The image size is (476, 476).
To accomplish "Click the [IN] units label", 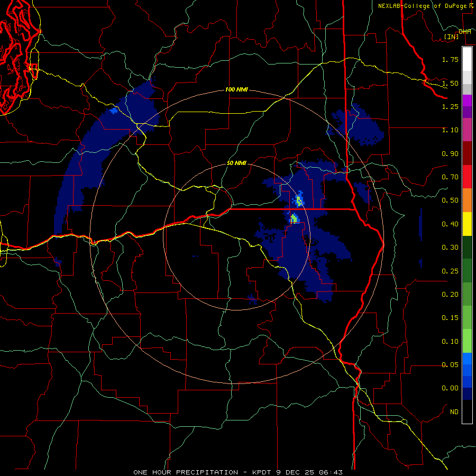I will pyautogui.click(x=452, y=36).
